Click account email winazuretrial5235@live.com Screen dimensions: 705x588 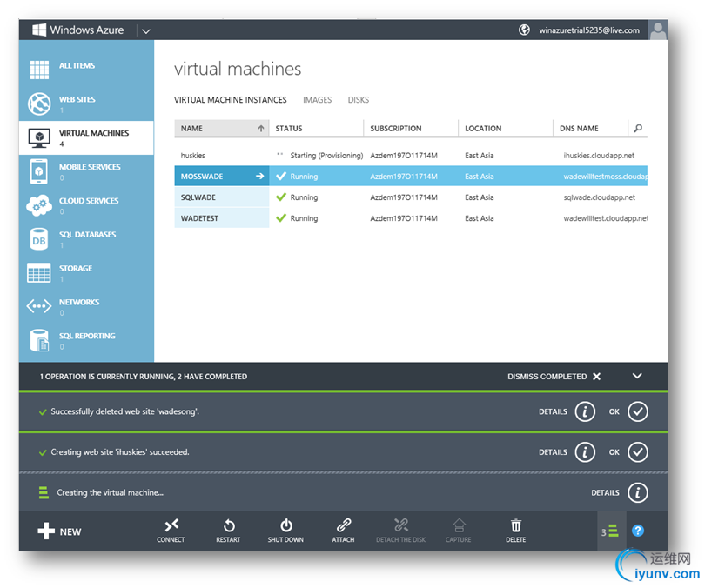[x=589, y=30]
